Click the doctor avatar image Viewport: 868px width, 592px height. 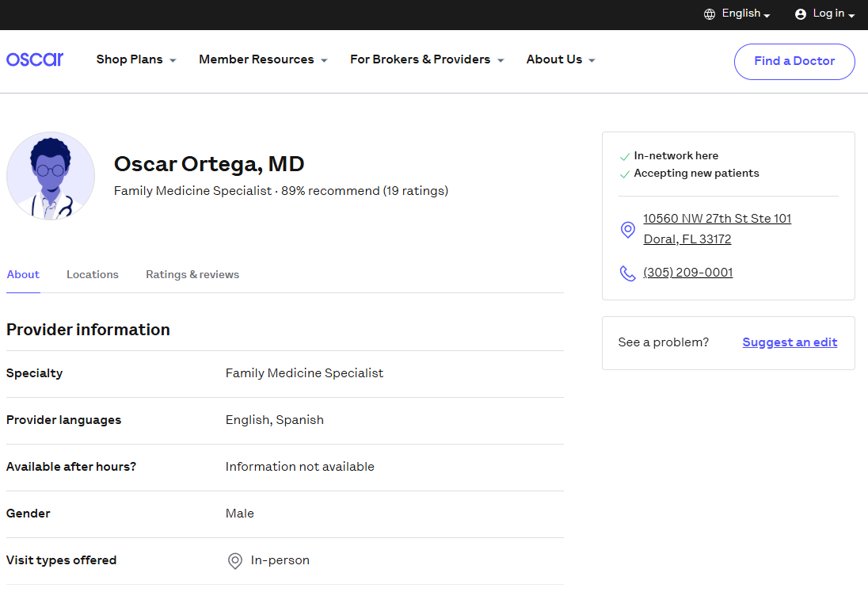coord(51,176)
